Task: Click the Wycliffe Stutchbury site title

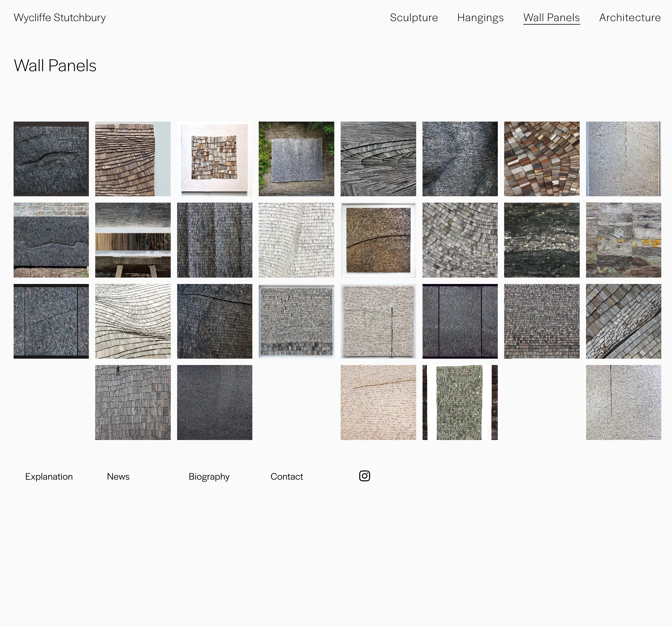Action: (60, 18)
